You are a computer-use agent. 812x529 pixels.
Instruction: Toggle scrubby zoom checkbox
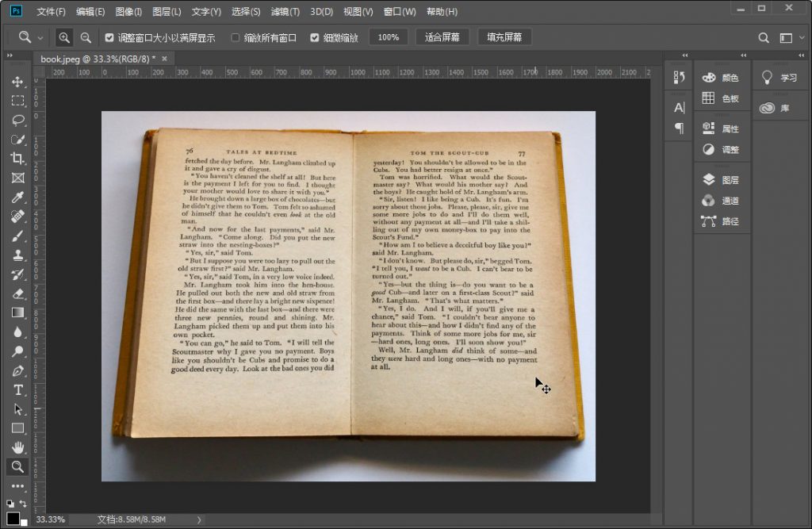click(314, 37)
